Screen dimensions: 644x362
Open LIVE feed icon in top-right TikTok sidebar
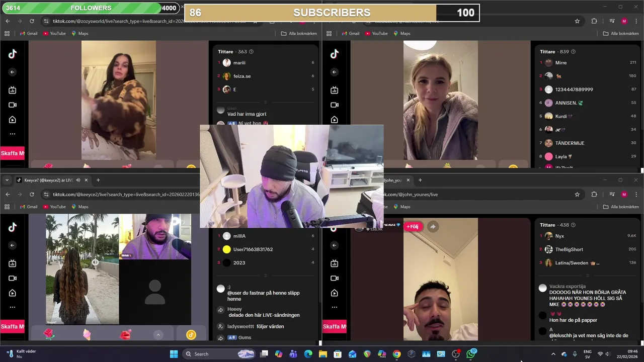pyautogui.click(x=335, y=90)
